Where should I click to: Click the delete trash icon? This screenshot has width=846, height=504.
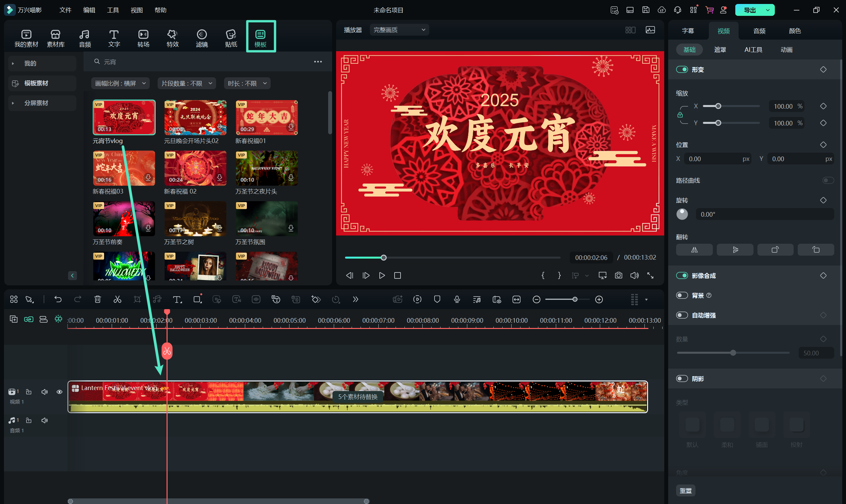point(97,299)
